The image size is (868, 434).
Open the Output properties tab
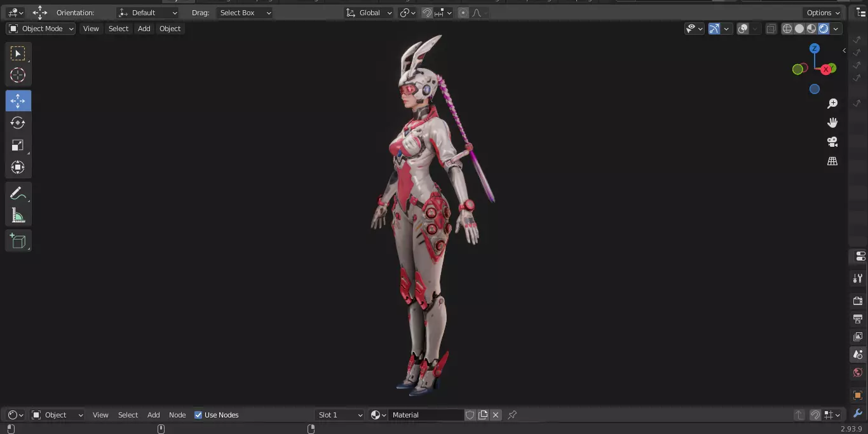click(x=858, y=318)
